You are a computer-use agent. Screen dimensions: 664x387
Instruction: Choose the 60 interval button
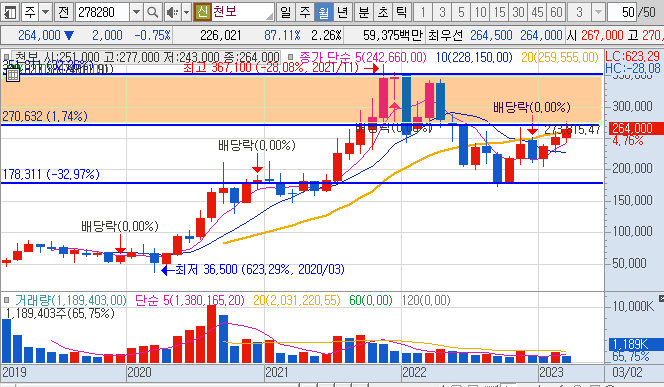pyautogui.click(x=556, y=13)
